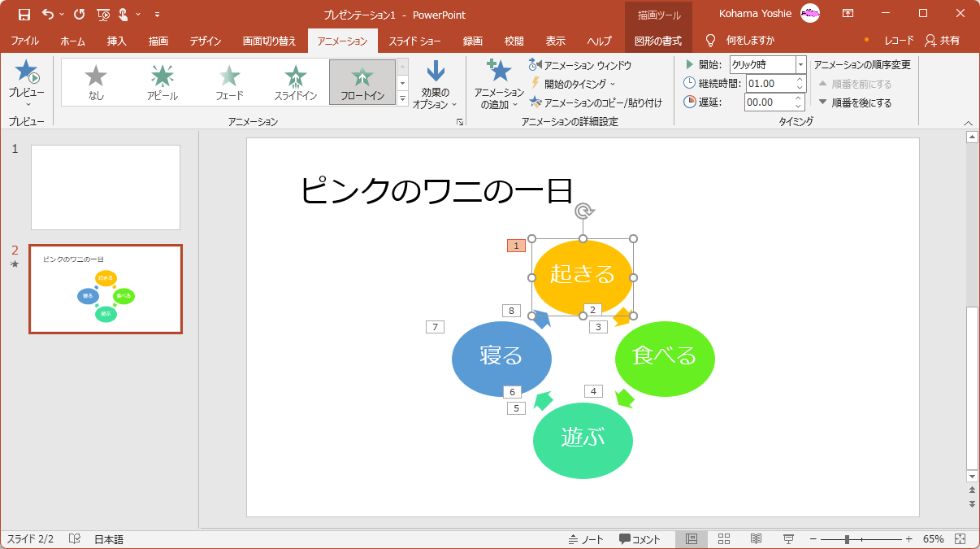Switch to Normal view icon
The height and width of the screenshot is (549, 980).
tap(692, 539)
